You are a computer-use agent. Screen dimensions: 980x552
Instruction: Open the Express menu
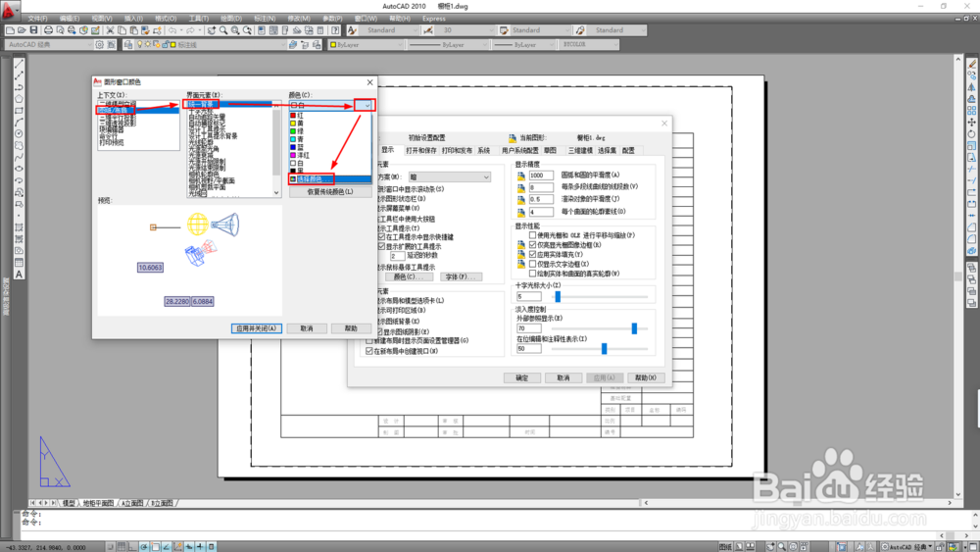click(434, 19)
